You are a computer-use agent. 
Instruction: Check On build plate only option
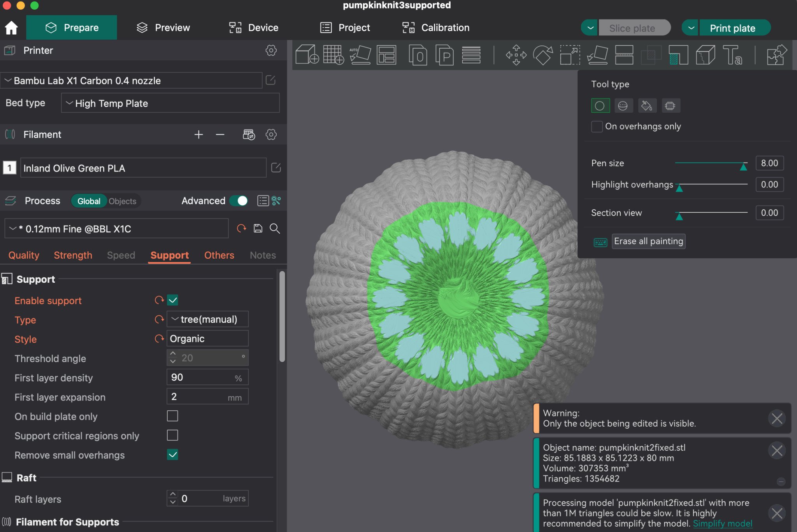(172, 416)
